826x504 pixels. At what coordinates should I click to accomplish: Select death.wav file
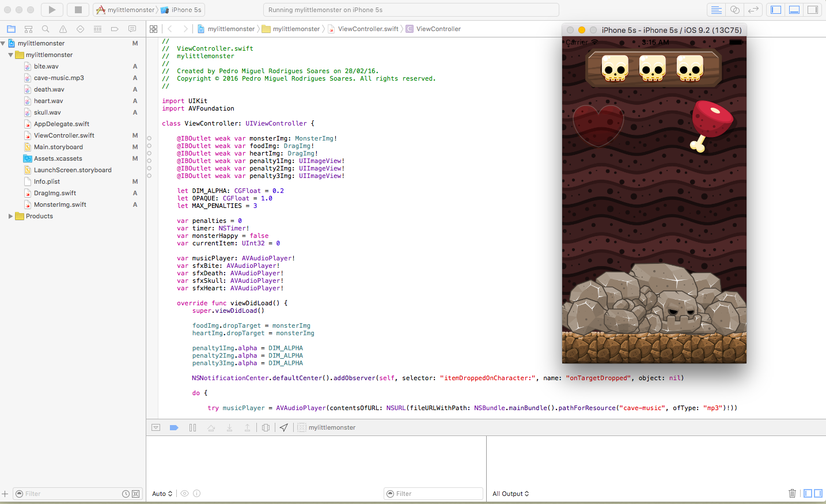click(49, 89)
